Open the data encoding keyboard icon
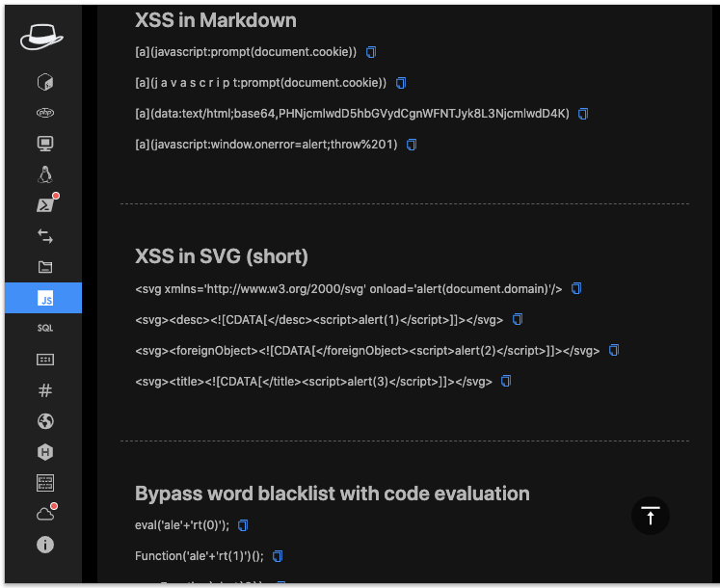 45,360
